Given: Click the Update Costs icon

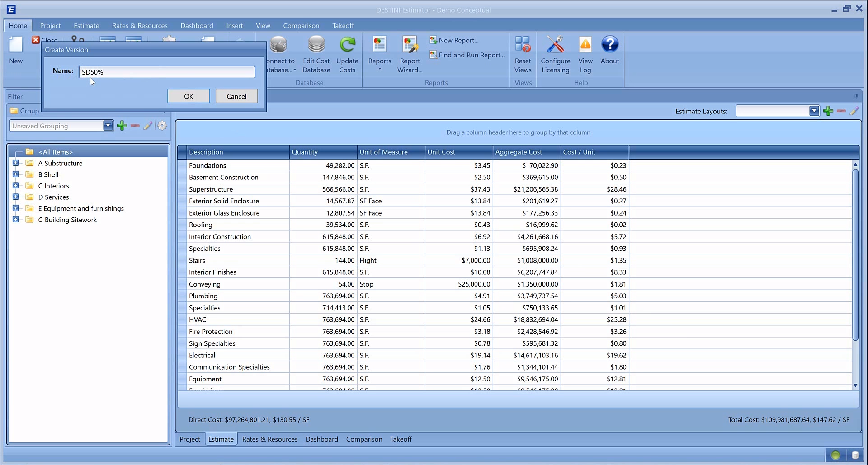Looking at the screenshot, I should 347,45.
